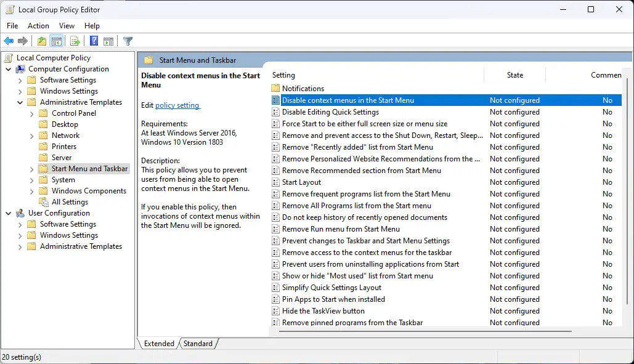Click the Local Group Policy Editor title icon
634x364 pixels.
pyautogui.click(x=10, y=9)
